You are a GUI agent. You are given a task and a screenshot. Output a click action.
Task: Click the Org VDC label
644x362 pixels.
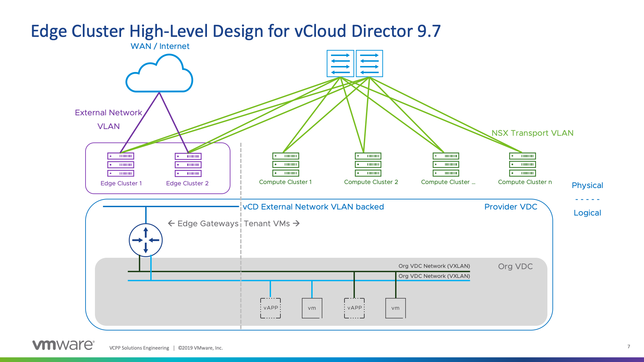[x=515, y=266]
